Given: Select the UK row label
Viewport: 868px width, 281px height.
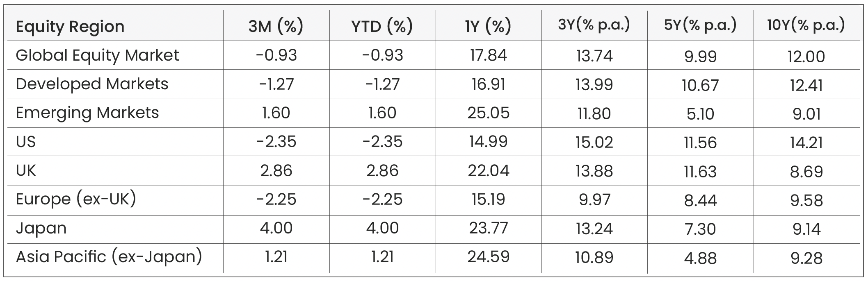Looking at the screenshot, I should coord(26,170).
